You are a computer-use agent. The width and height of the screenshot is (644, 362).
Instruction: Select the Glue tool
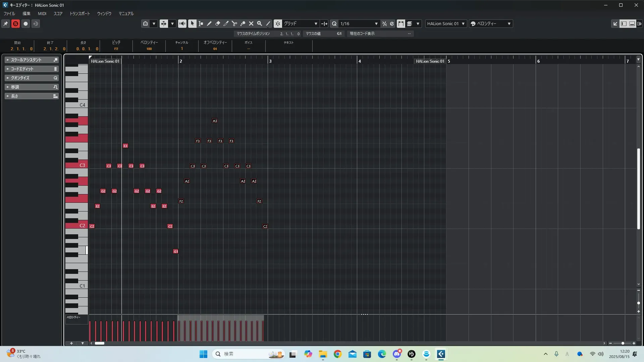click(x=243, y=23)
